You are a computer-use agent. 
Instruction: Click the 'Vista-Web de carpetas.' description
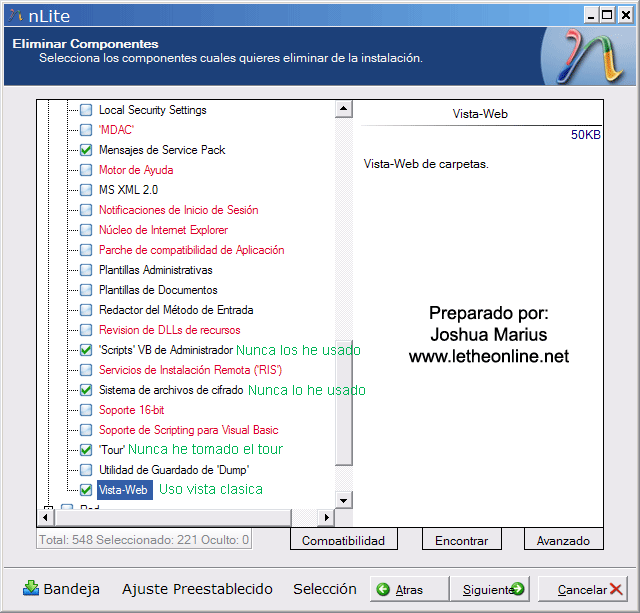pos(426,164)
